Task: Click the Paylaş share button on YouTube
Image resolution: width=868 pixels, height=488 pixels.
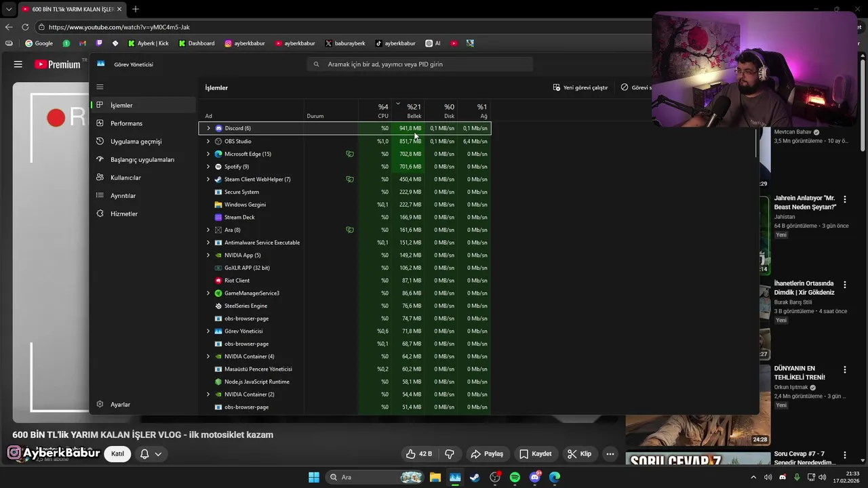Action: tap(487, 454)
